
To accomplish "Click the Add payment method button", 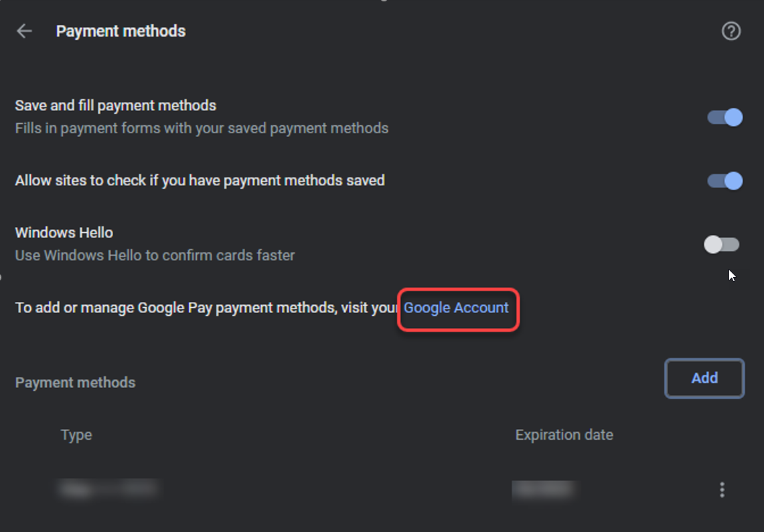I will pyautogui.click(x=704, y=379).
